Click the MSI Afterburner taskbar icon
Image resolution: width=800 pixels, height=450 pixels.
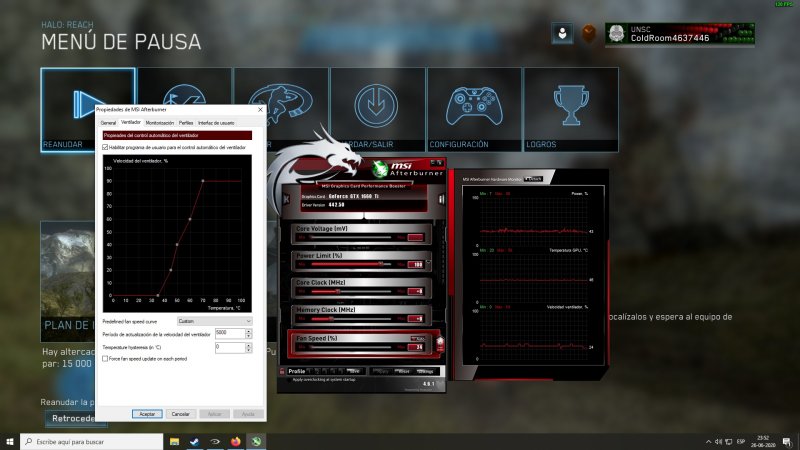(x=256, y=441)
